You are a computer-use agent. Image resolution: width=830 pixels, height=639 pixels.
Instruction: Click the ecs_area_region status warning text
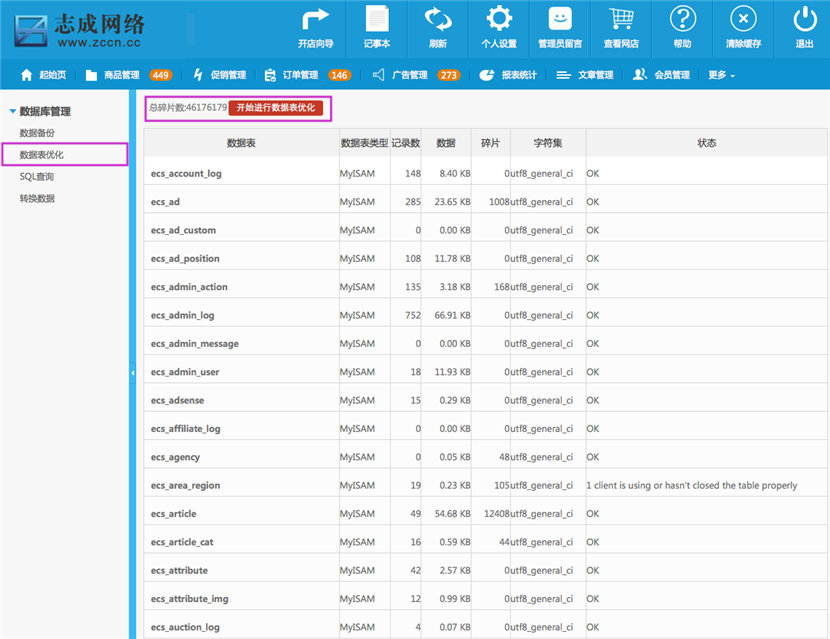pyautogui.click(x=691, y=485)
